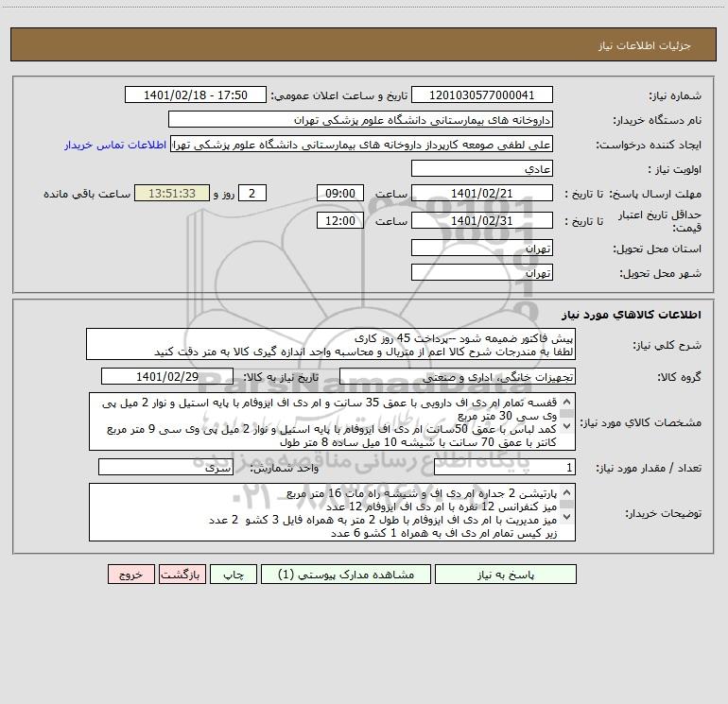Viewport: 728px width, 704px height.
Task: Click the شماره نیاز label
Action: point(675,96)
